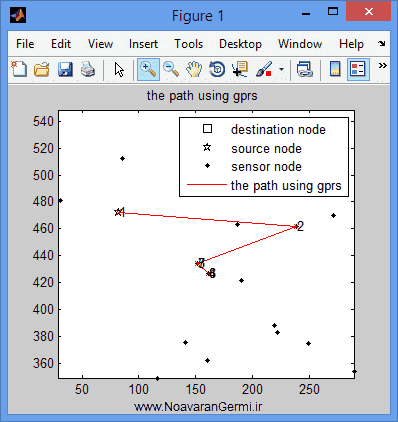Screen dimensions: 398x422
Task: Minimize the Figure 1 window
Action: (x=306, y=14)
